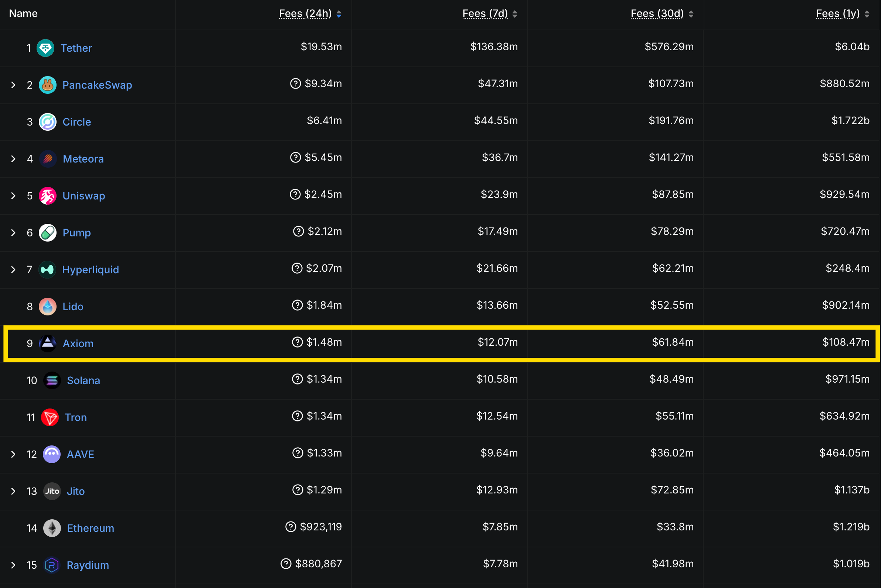Sort by Fees (24h) column
The height and width of the screenshot is (588, 881).
tap(305, 14)
